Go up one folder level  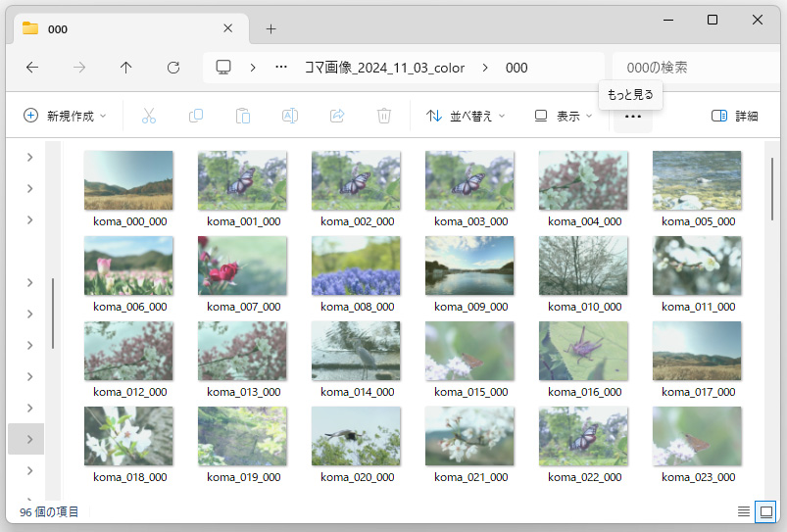(x=126, y=68)
